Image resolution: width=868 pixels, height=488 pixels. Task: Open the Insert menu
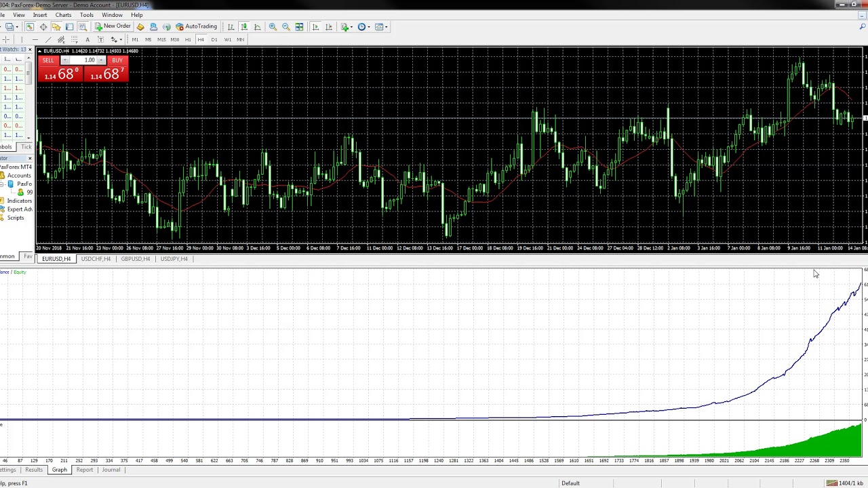pos(40,15)
